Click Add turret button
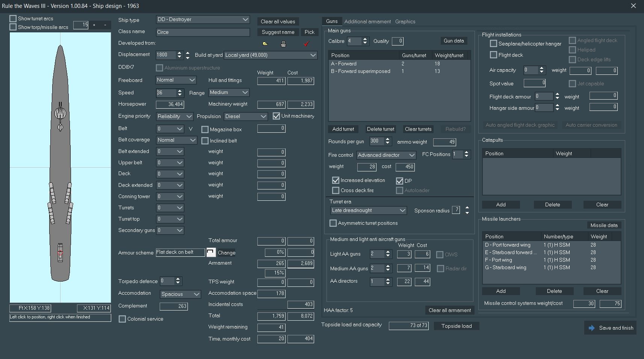This screenshot has width=644, height=359. (343, 129)
